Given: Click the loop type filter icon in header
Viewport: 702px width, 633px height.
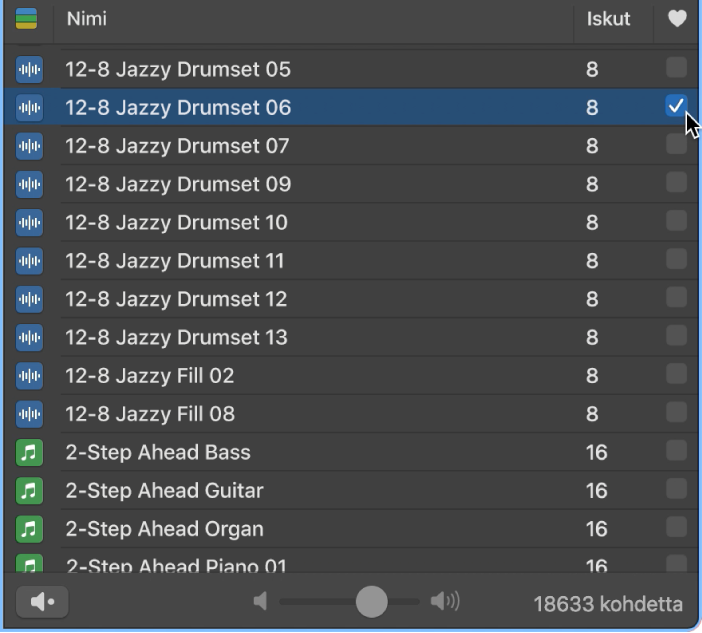Looking at the screenshot, I should click(27, 19).
